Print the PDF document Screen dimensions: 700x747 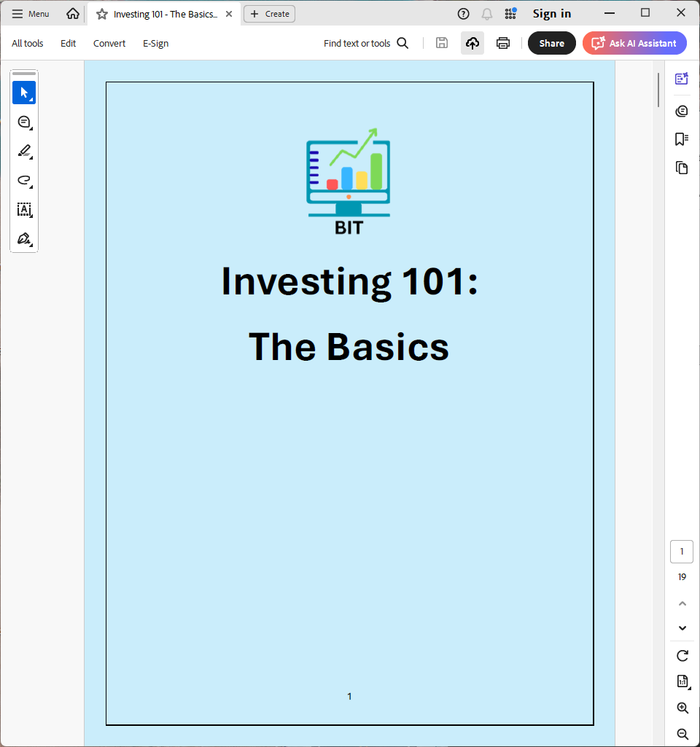503,43
